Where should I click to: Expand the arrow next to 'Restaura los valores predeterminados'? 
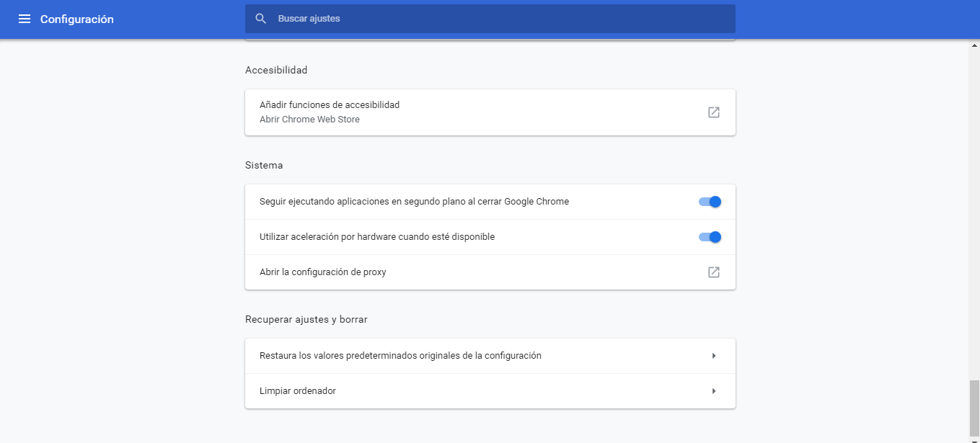pyautogui.click(x=713, y=356)
